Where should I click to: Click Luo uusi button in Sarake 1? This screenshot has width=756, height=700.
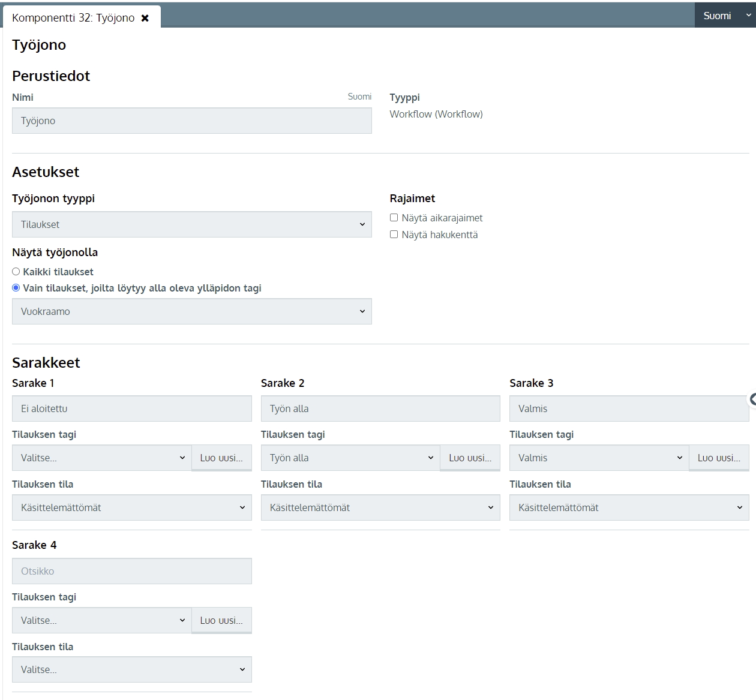tap(221, 458)
